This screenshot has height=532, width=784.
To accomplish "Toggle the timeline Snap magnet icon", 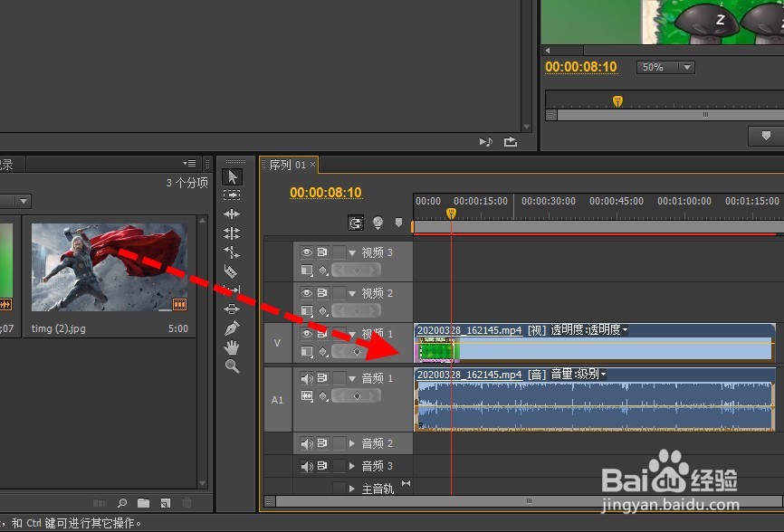I will 356,223.
